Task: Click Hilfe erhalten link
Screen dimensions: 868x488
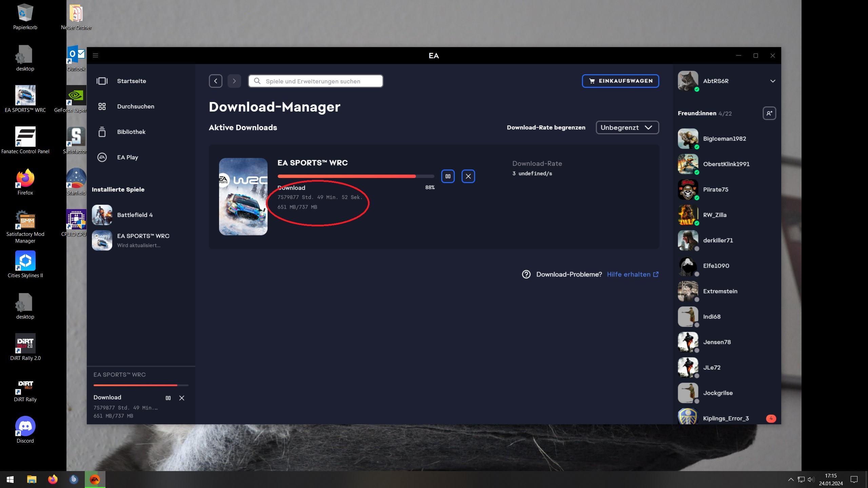Action: click(633, 274)
